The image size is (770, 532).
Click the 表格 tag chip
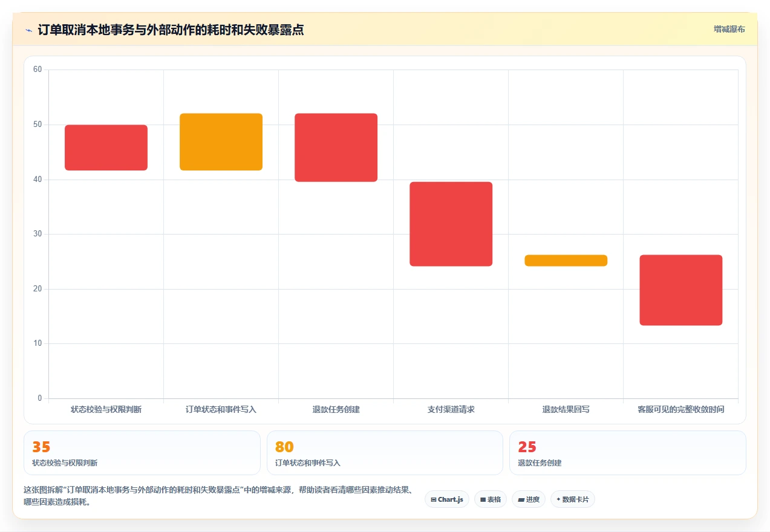[491, 499]
